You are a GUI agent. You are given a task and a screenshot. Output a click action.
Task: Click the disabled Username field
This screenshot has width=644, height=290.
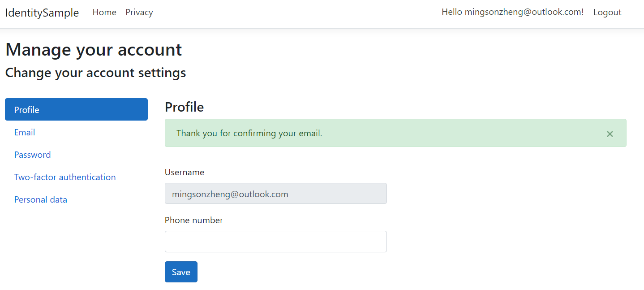275,194
